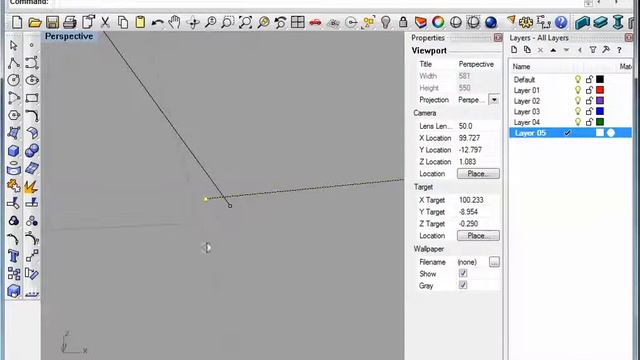Click the light bulb Hide objects icon
The width and height of the screenshot is (640, 360).
pos(385,22)
